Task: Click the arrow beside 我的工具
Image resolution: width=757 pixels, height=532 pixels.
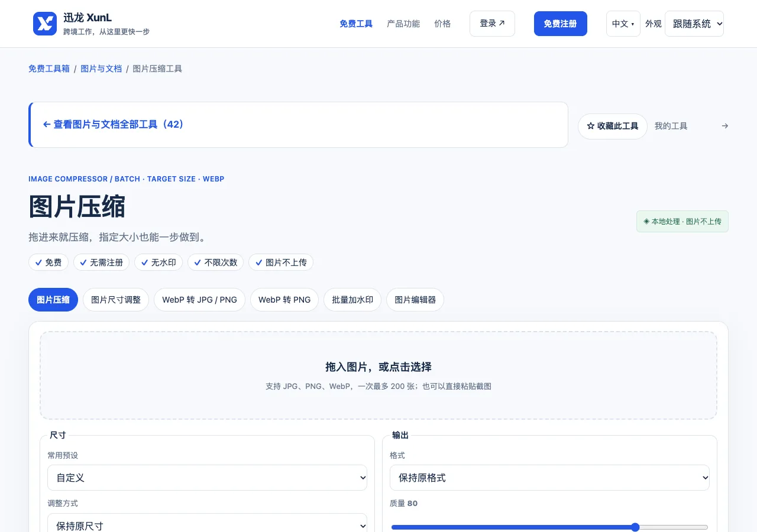Action: pyautogui.click(x=725, y=126)
